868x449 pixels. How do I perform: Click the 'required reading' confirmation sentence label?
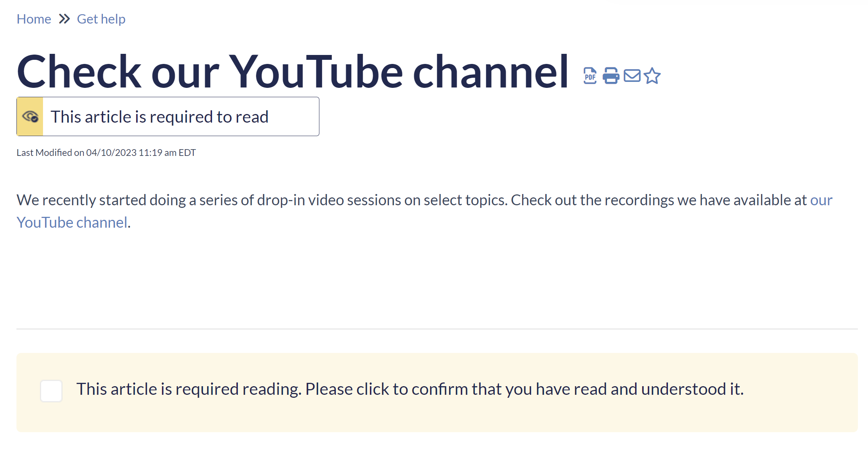[410, 389]
